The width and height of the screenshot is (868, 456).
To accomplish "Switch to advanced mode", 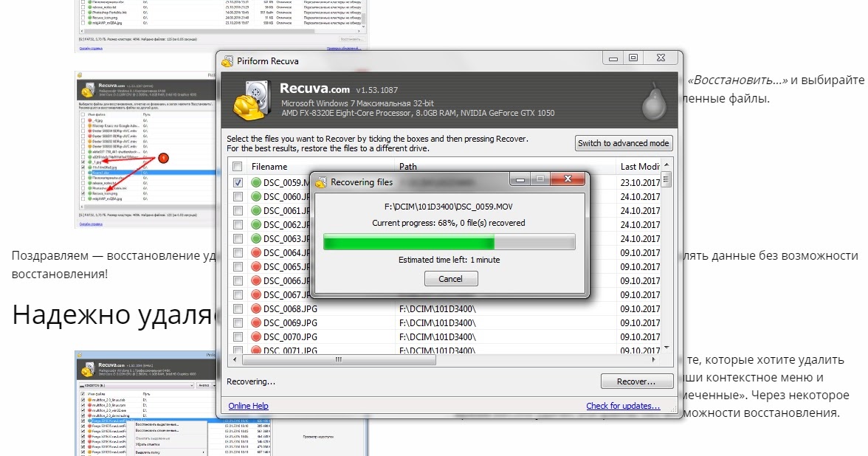I will pyautogui.click(x=624, y=143).
